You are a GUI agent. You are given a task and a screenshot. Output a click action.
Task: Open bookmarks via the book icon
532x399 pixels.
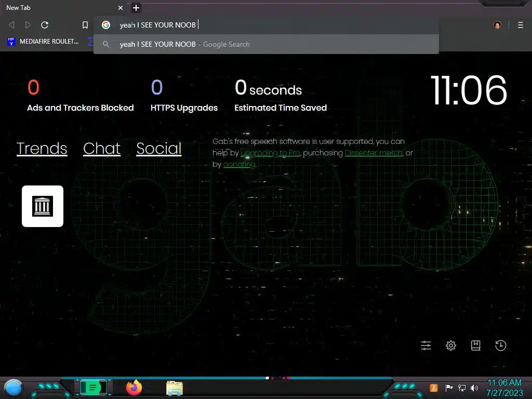[476, 345]
